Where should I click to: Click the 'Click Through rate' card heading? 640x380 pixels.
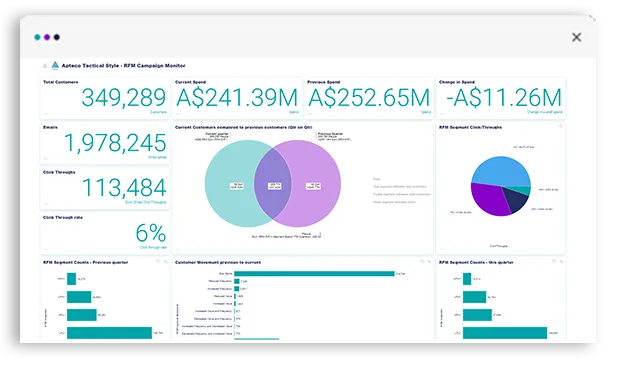click(63, 218)
